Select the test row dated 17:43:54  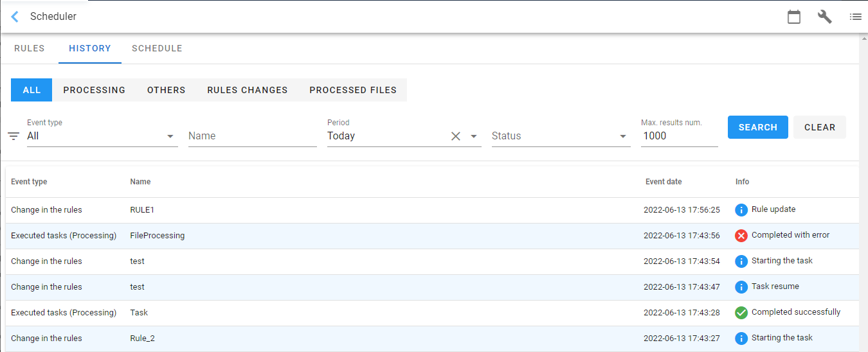pyautogui.click(x=432, y=261)
